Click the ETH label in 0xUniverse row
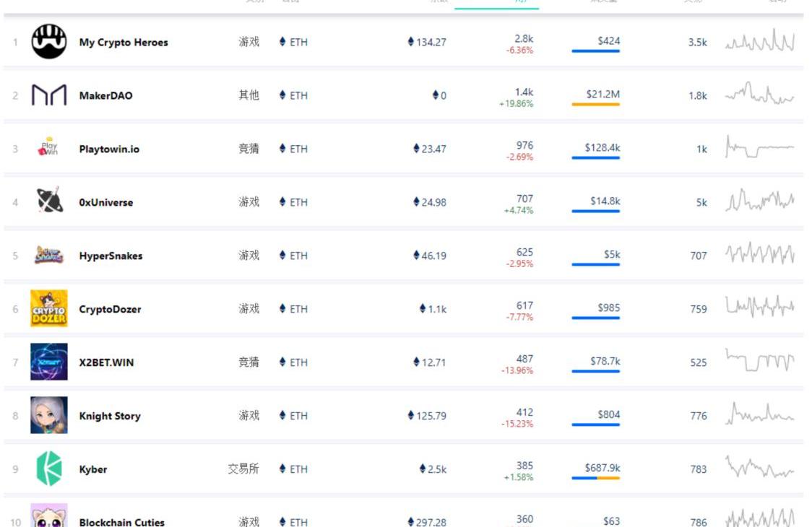Screen dimensions: 812x527 (x=298, y=202)
